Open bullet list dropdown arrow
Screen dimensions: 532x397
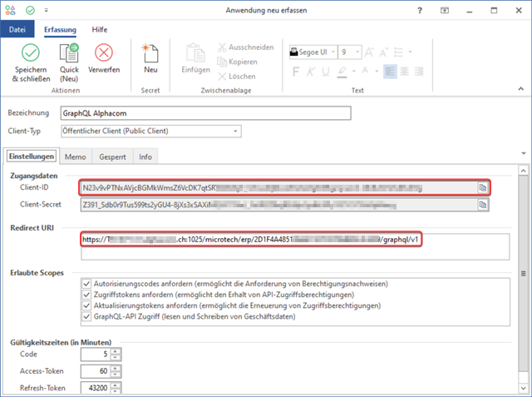coord(410,52)
